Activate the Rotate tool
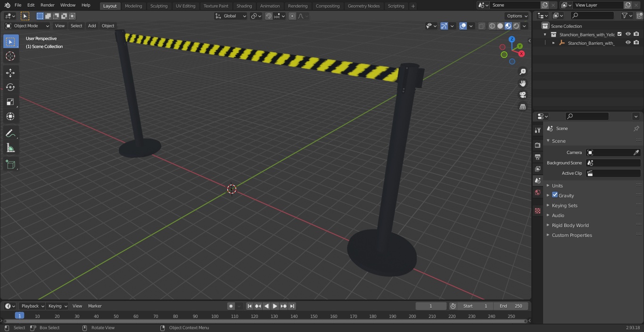The image size is (644, 332). 10,87
